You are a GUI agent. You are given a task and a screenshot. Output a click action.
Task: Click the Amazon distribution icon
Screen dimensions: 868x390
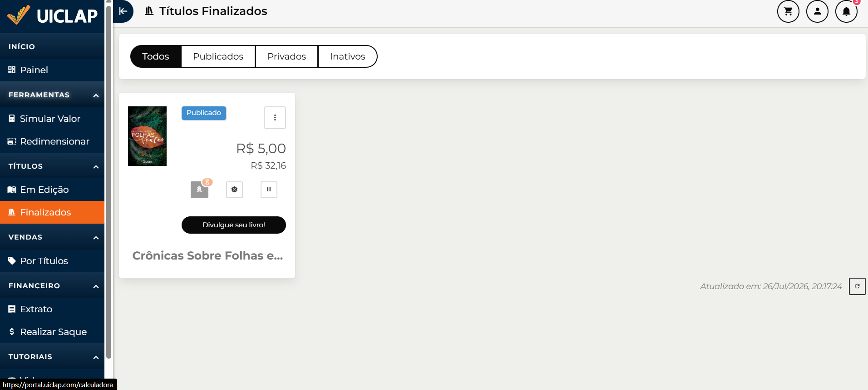(x=199, y=190)
